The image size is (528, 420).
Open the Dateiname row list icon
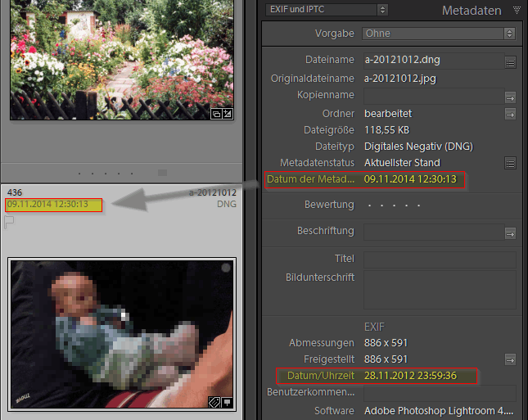510,63
